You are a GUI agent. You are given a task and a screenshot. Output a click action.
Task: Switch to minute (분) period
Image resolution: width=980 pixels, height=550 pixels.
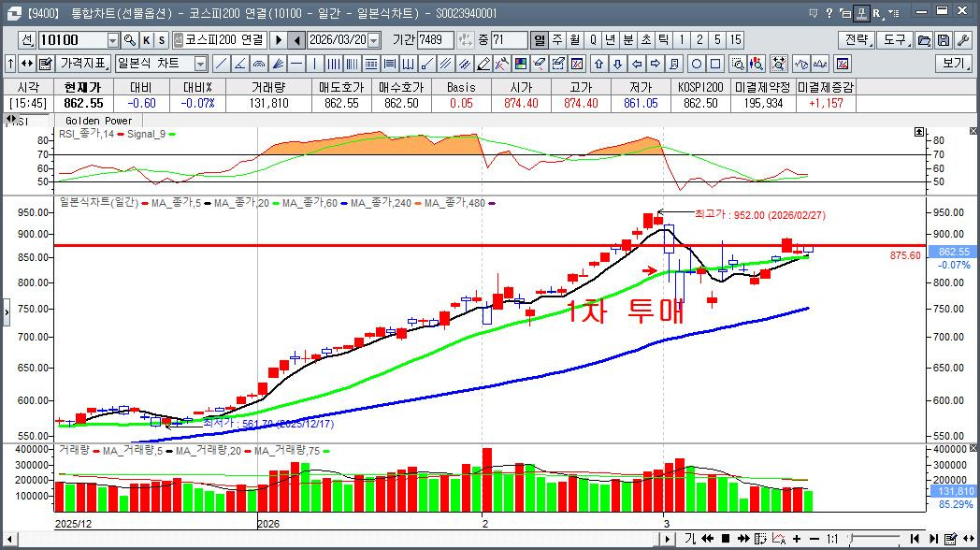tap(628, 40)
